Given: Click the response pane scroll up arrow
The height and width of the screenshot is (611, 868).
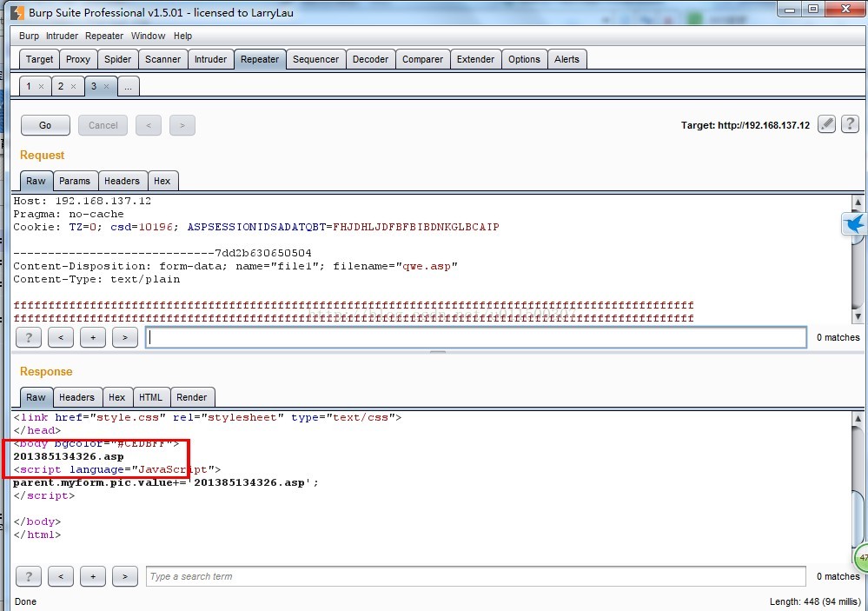Looking at the screenshot, I should tap(858, 419).
